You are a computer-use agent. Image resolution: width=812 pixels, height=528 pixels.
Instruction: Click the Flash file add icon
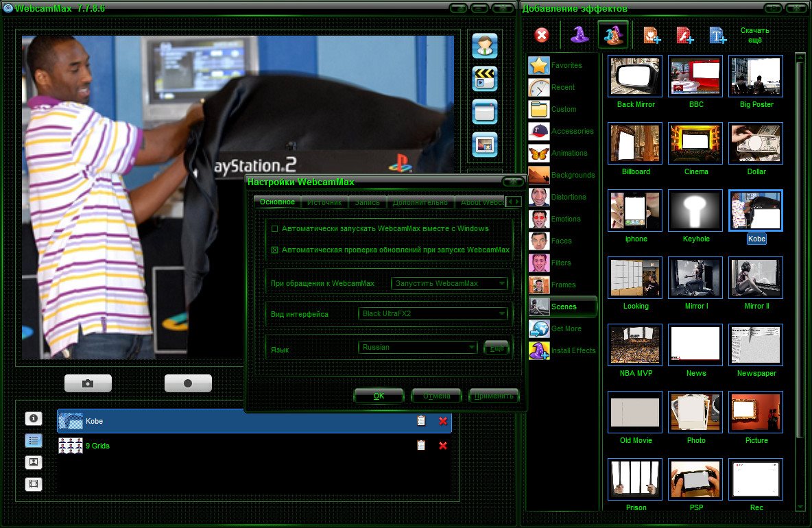[x=685, y=35]
